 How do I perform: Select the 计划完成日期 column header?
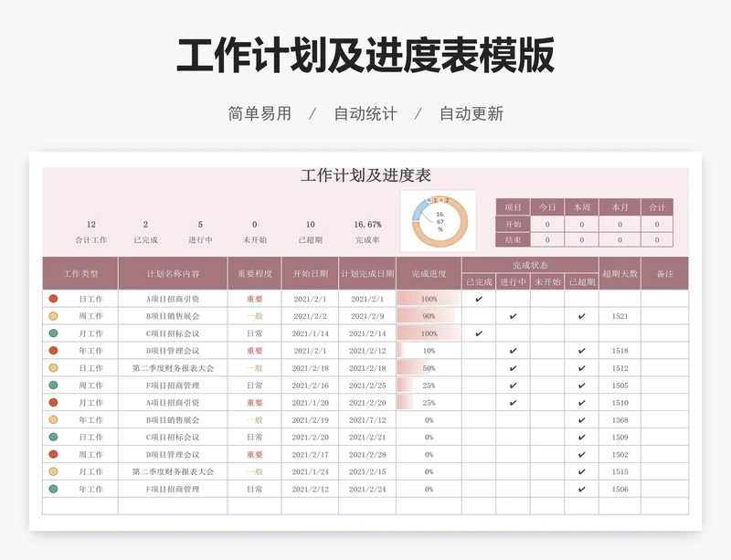pos(367,273)
